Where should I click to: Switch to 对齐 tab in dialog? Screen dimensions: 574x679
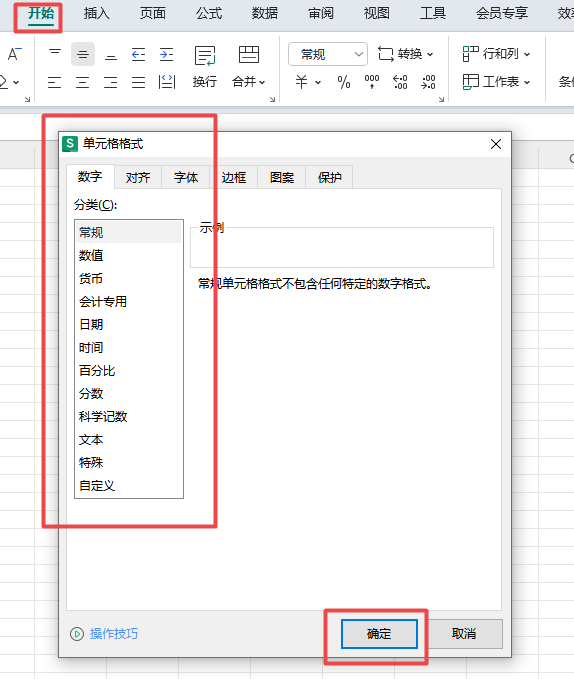(x=138, y=178)
